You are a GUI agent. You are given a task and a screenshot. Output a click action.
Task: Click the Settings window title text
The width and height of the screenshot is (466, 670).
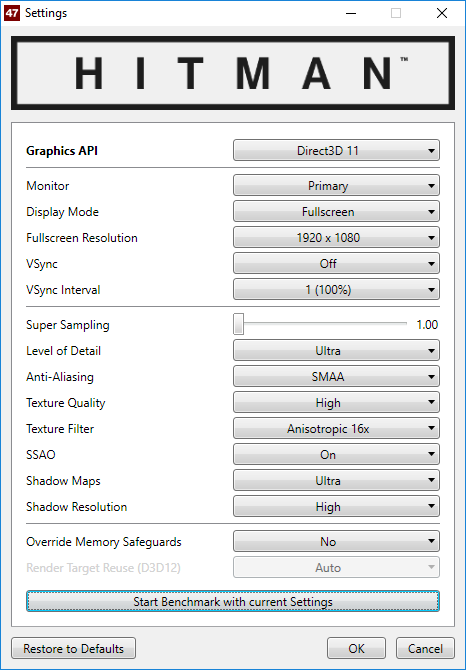tap(46, 13)
